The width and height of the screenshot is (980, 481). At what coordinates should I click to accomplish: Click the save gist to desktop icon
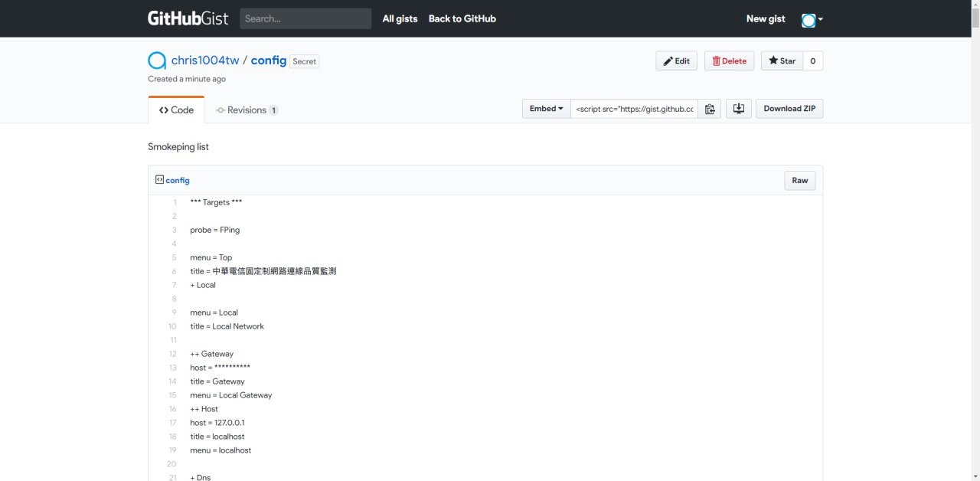(738, 109)
